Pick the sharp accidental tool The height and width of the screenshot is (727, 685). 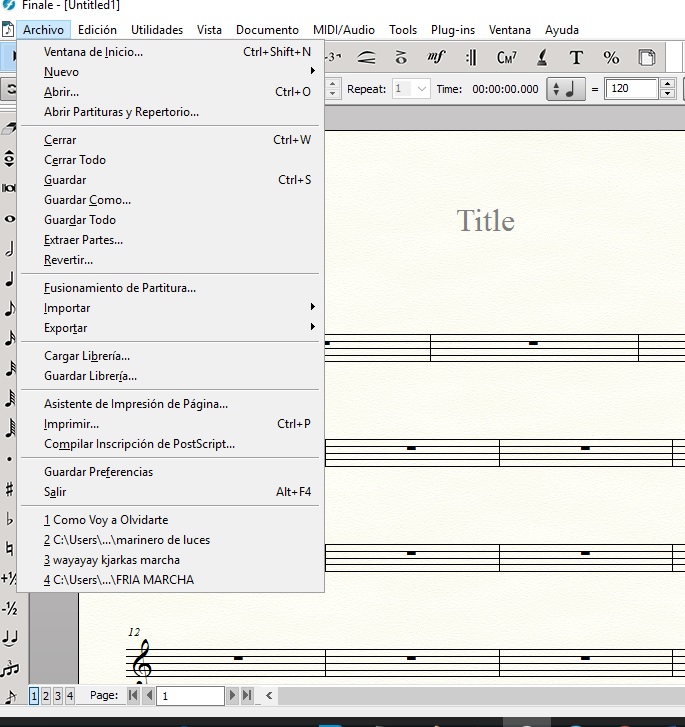tap(9, 489)
